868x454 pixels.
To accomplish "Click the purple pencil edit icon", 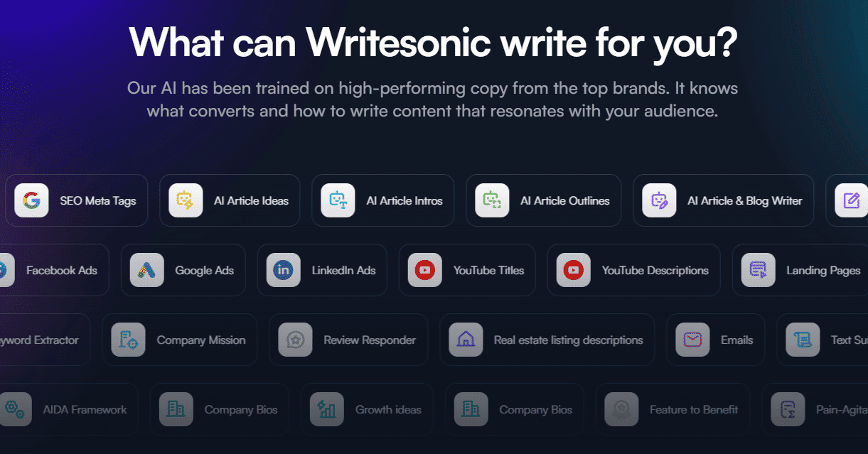I will point(851,200).
